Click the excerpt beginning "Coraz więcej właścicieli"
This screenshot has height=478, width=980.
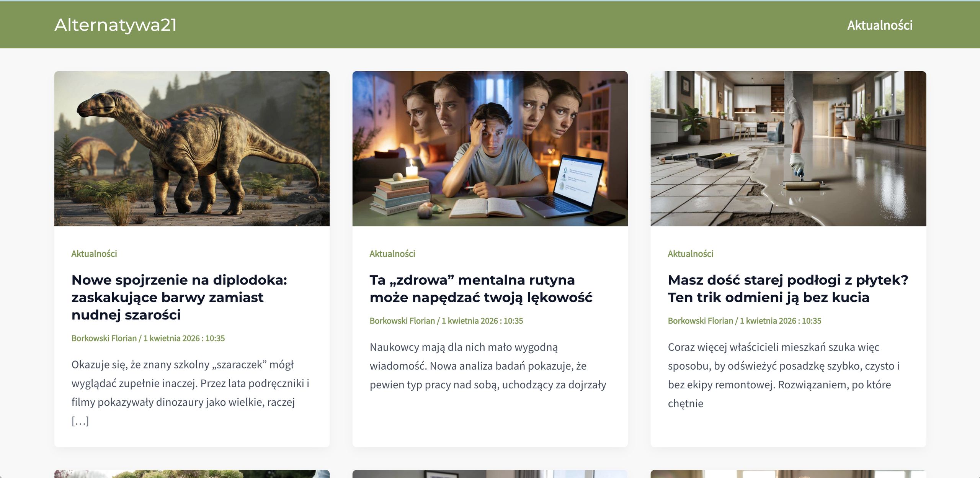click(x=783, y=366)
